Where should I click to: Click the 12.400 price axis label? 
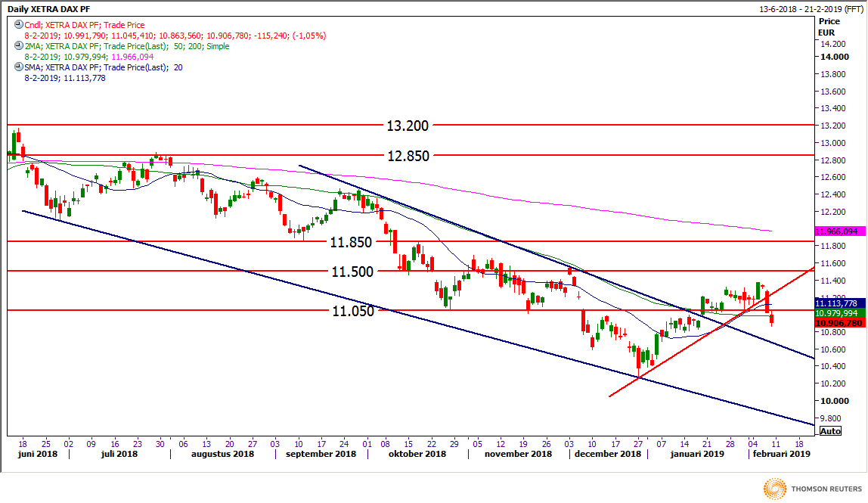(832, 194)
